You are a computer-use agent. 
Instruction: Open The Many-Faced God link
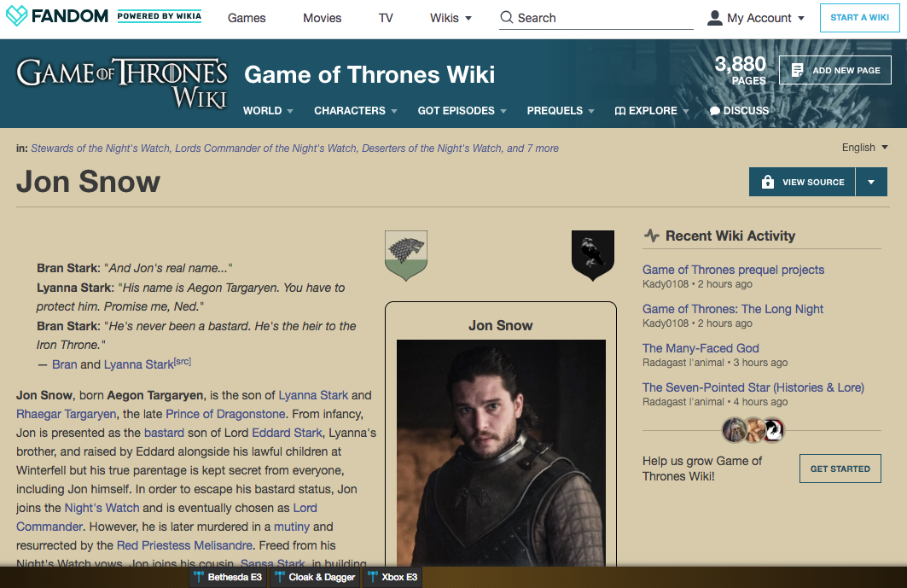pos(701,348)
